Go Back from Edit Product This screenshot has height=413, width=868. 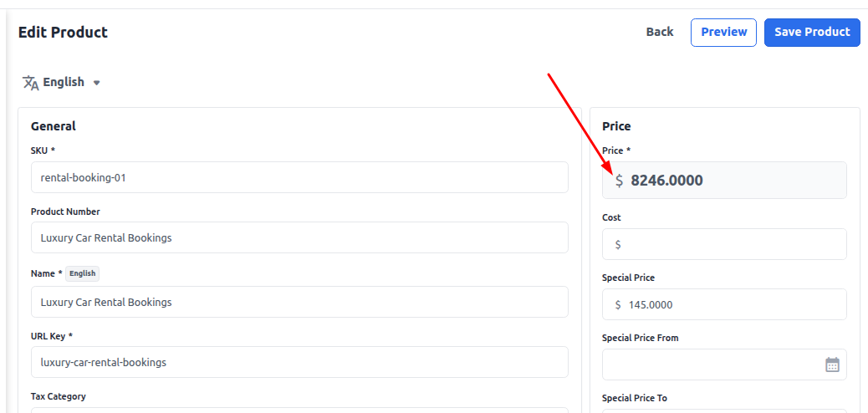tap(659, 32)
